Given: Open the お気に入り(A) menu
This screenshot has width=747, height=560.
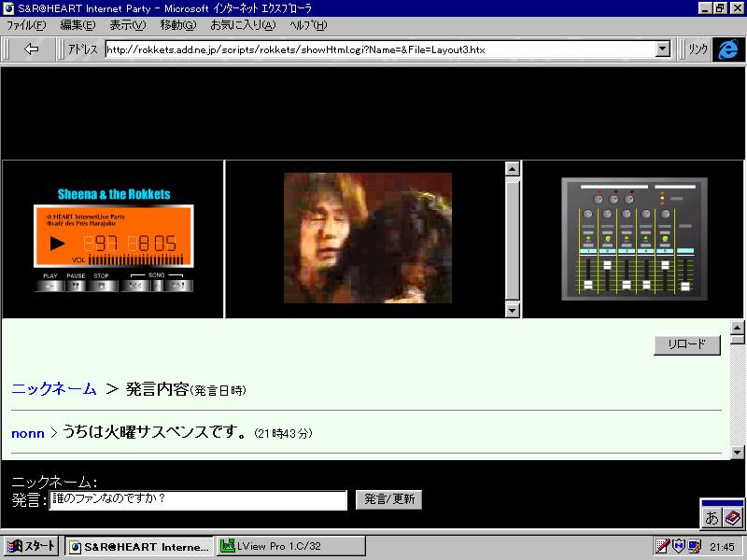Looking at the screenshot, I should (243, 26).
